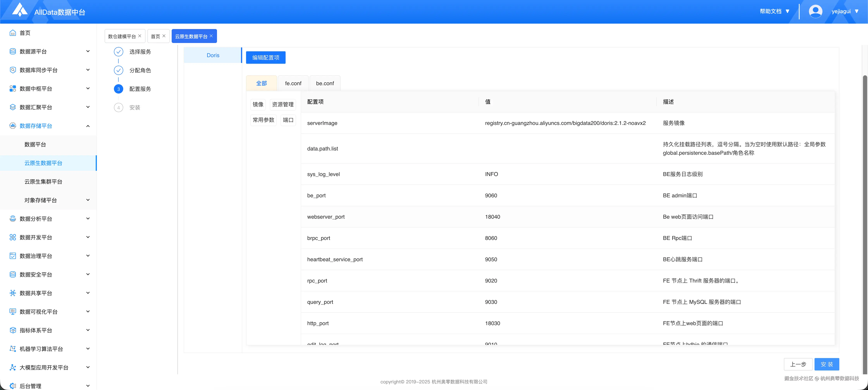
Task: Click the AllData logo icon
Action: pyautogui.click(x=20, y=10)
